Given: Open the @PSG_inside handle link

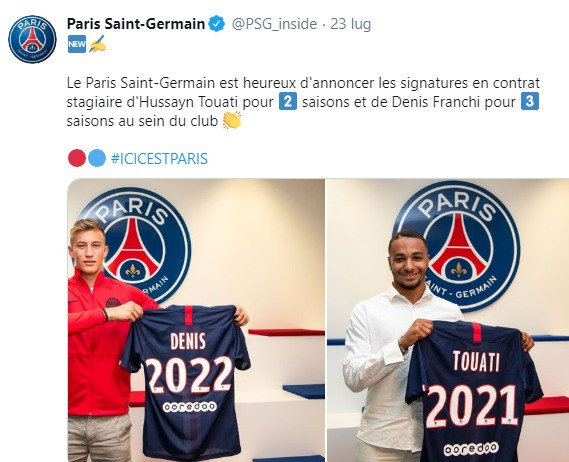Looking at the screenshot, I should click(x=274, y=24).
